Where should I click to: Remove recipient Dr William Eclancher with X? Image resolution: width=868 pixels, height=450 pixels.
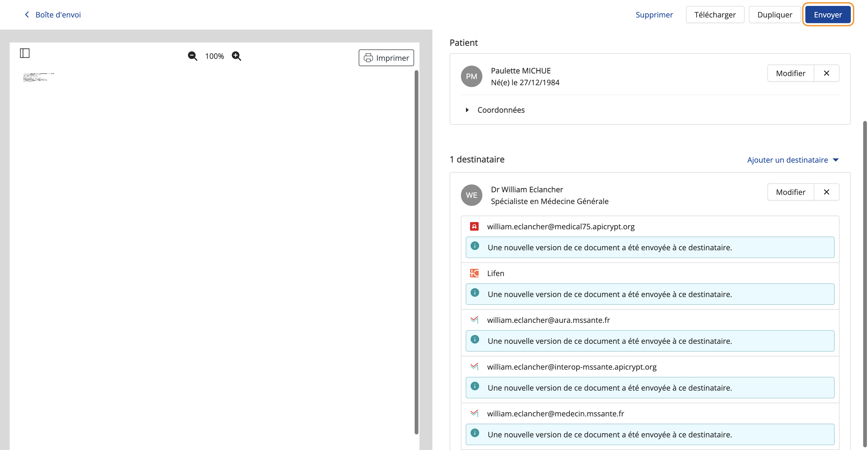826,192
